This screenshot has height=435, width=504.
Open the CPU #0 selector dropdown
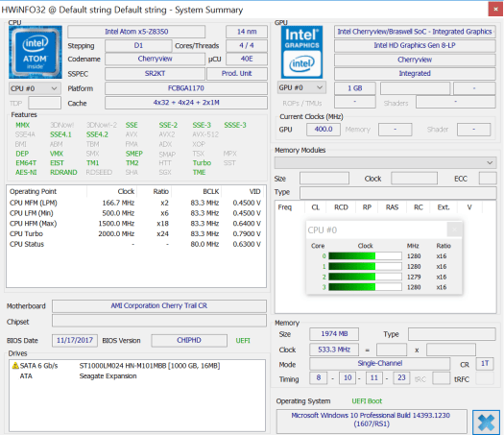(x=35, y=88)
